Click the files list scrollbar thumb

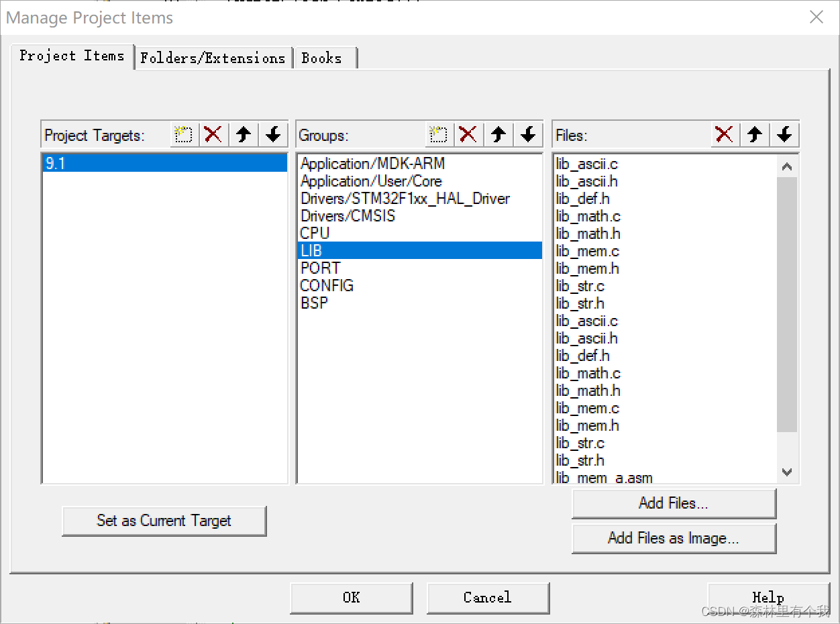click(x=787, y=305)
